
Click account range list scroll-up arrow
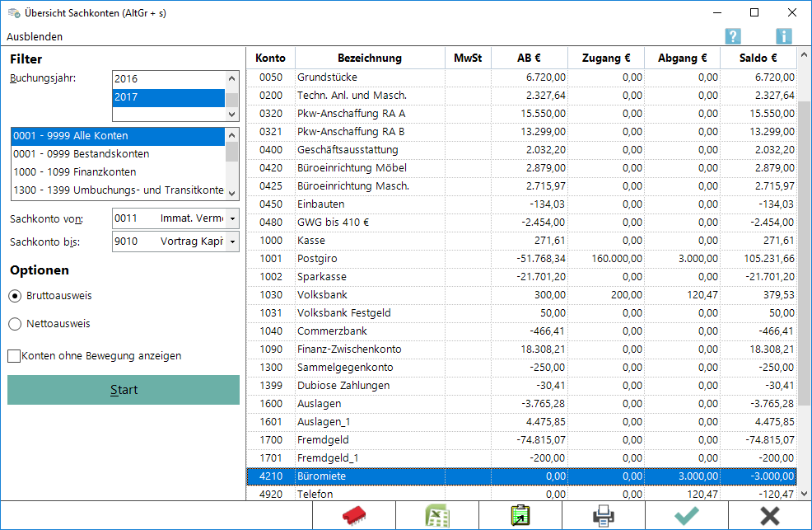coord(232,134)
